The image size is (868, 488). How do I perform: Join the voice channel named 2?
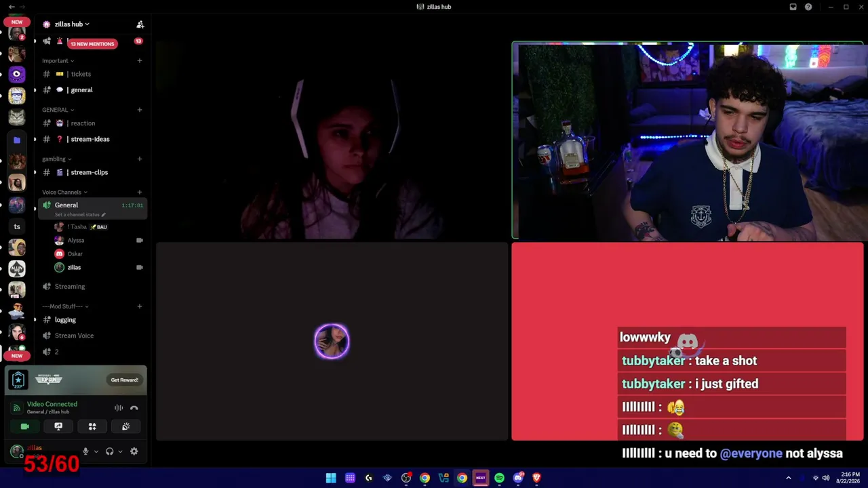tap(92, 352)
